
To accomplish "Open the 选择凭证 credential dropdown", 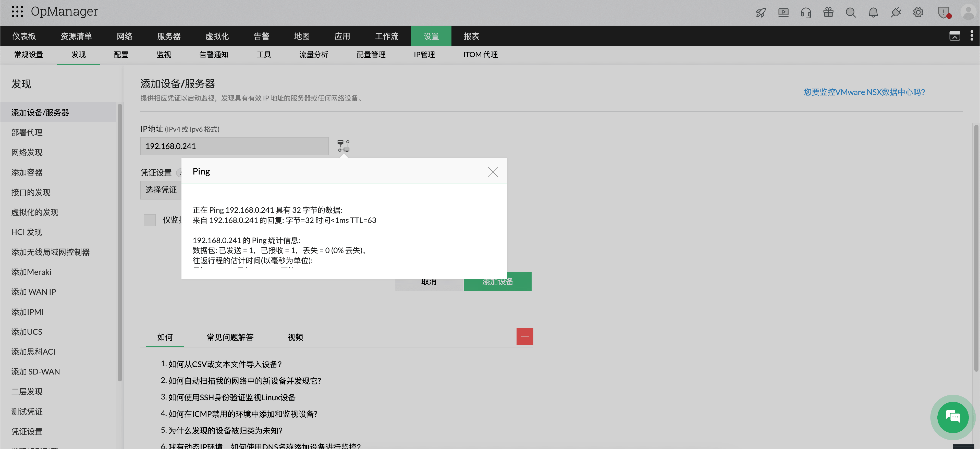I will tap(161, 190).
